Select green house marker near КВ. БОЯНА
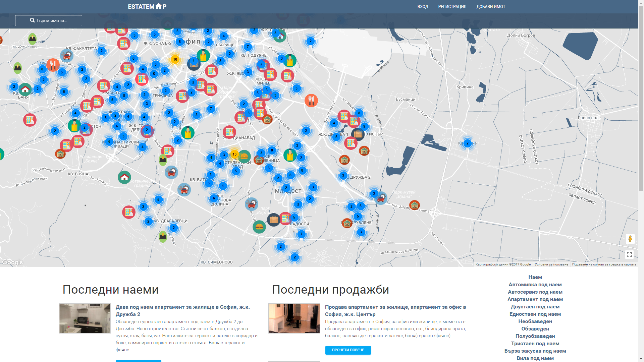This screenshot has width=644, height=362. pyautogui.click(x=124, y=177)
